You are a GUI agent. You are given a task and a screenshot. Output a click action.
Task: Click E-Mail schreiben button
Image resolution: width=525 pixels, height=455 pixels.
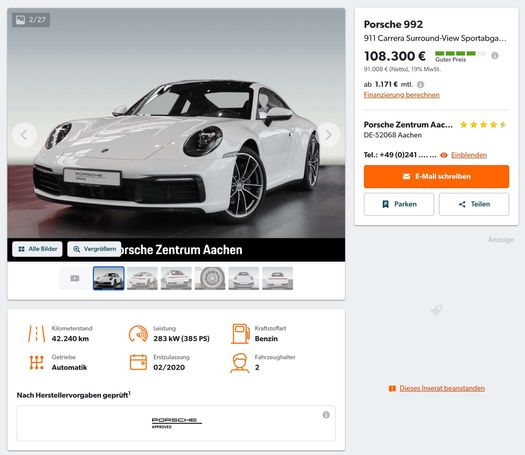coord(436,176)
